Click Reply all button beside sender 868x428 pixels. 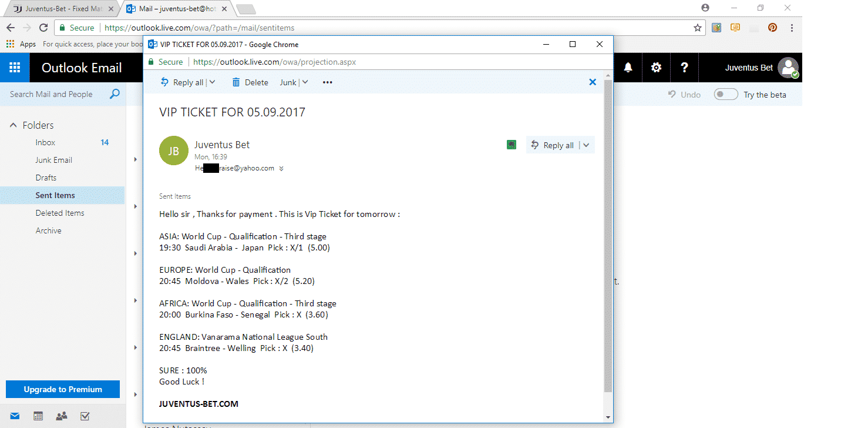(x=552, y=145)
